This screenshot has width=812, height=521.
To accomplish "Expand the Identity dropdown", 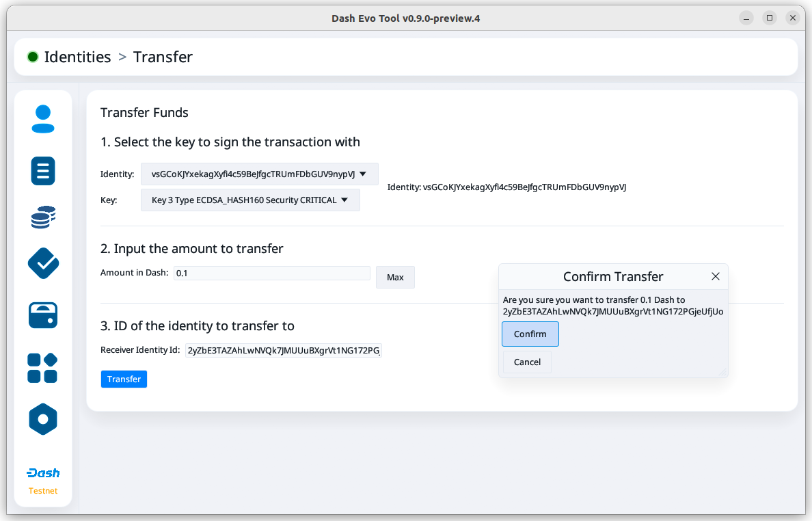I will (x=259, y=174).
